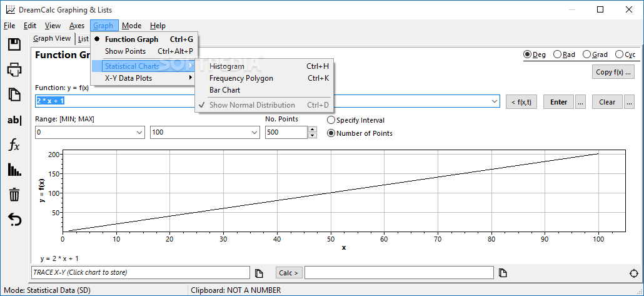Click ellipsis button next to Enter
The width and height of the screenshot is (644, 296).
(x=580, y=102)
